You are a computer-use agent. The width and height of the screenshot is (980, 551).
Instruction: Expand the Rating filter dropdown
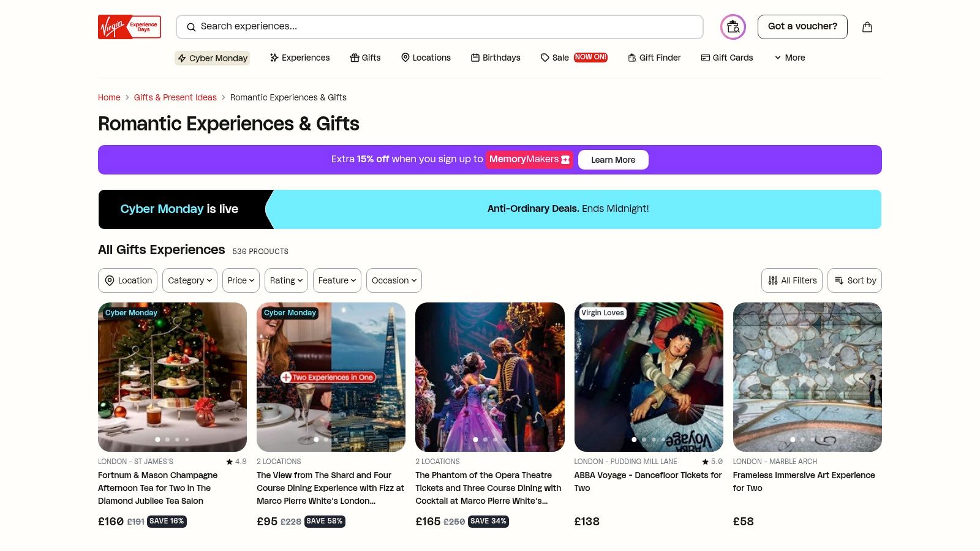(x=286, y=280)
